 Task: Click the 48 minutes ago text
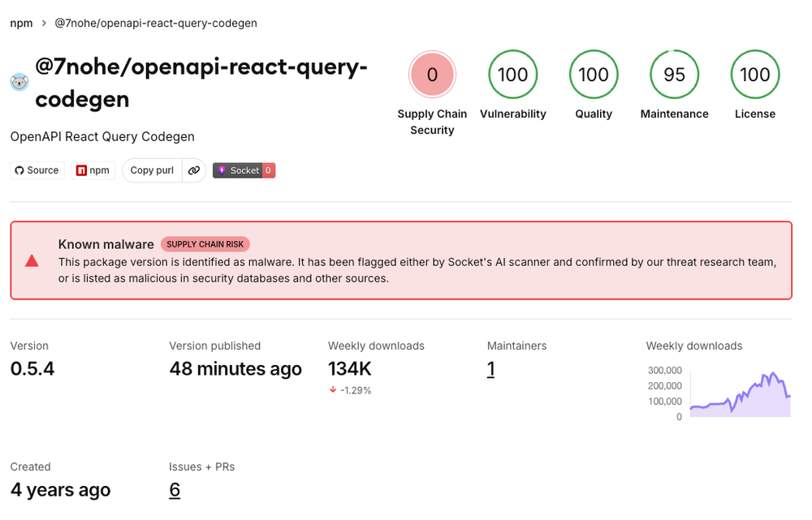tap(235, 369)
